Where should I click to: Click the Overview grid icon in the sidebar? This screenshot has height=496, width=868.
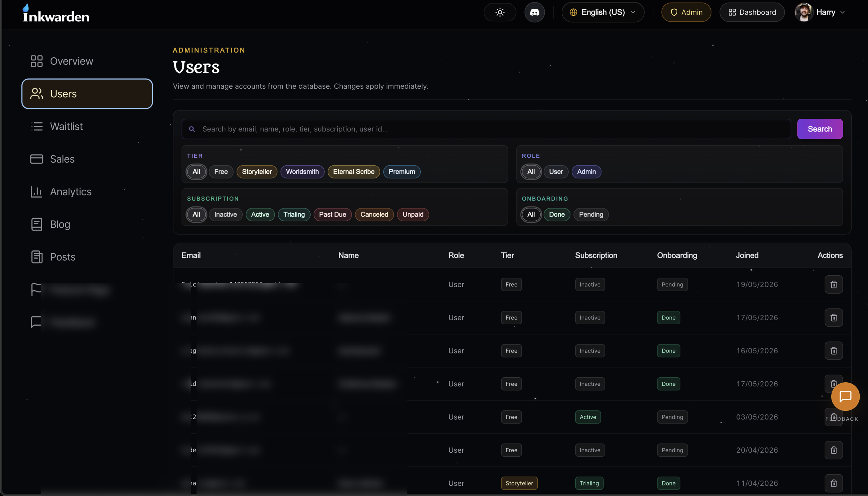(x=37, y=61)
